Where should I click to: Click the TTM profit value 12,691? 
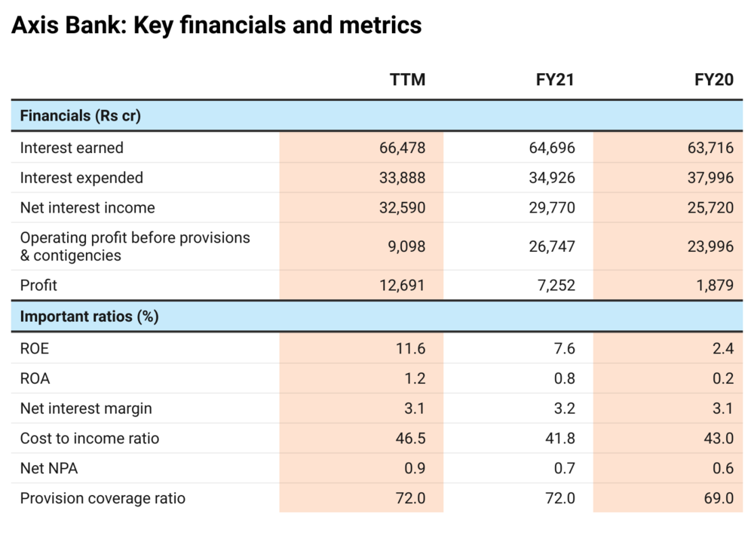pyautogui.click(x=403, y=286)
